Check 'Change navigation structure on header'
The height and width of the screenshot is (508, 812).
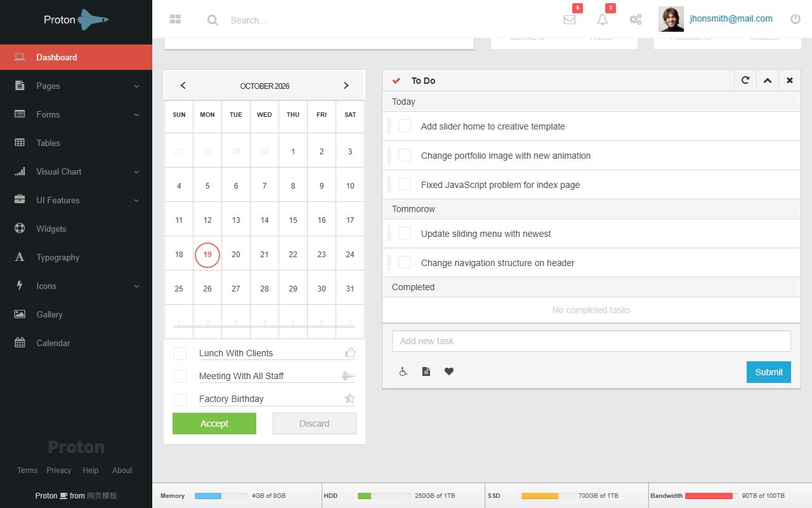(405, 262)
